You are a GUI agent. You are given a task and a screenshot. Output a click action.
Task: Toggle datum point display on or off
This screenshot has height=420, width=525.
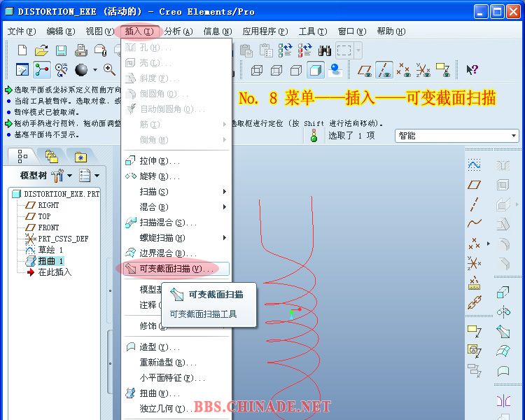(403, 70)
